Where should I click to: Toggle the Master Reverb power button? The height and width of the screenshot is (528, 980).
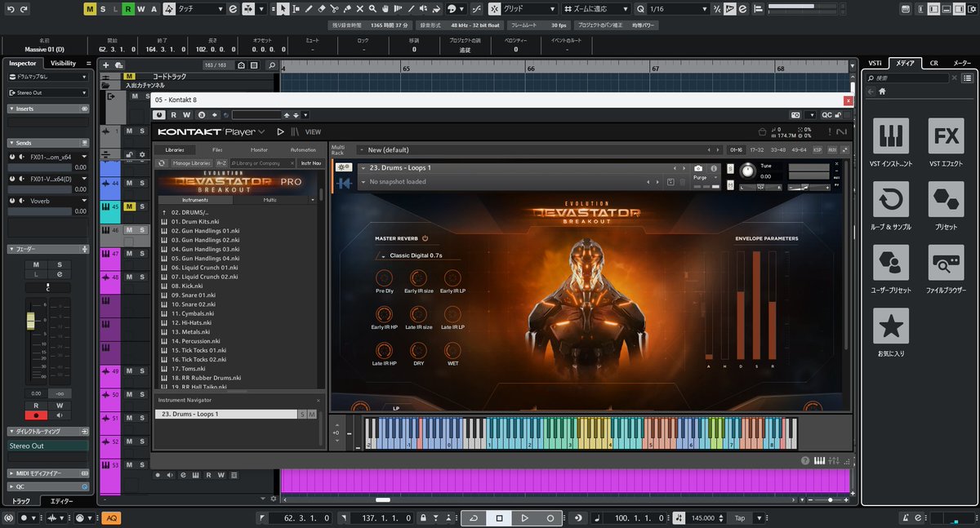tap(425, 238)
